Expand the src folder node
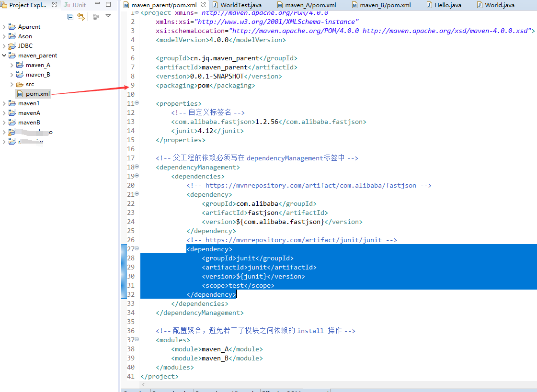The width and height of the screenshot is (537, 392). [x=11, y=84]
